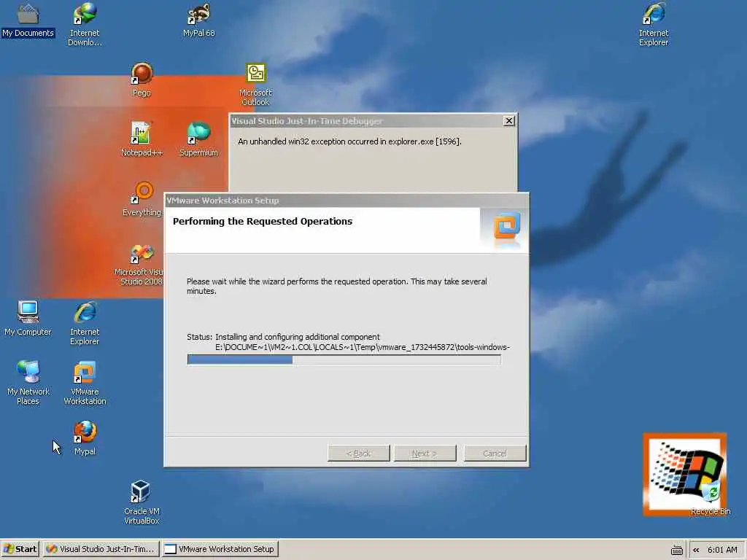Launch Internet Download Manager shortcut
Image resolution: width=747 pixels, height=560 pixels.
(x=85, y=24)
